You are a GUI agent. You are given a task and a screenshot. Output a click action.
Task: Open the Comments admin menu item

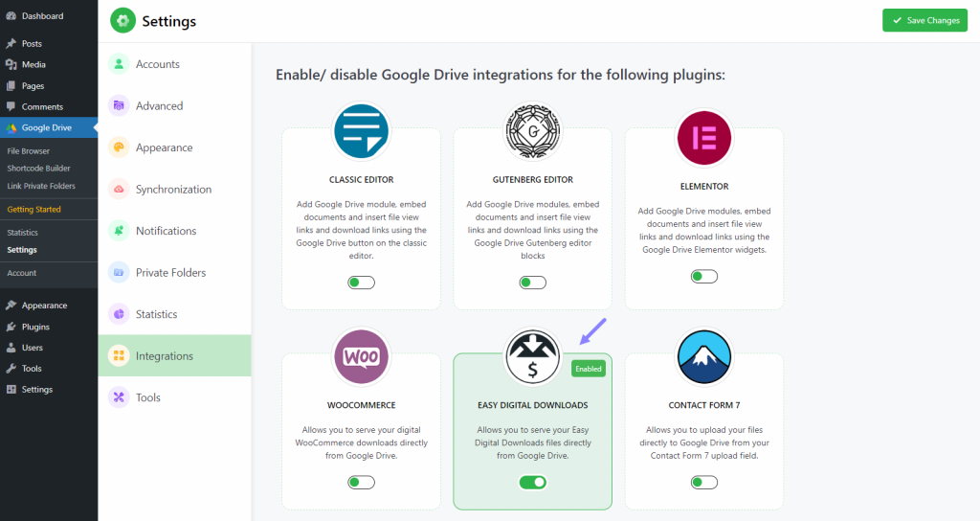tap(49, 106)
